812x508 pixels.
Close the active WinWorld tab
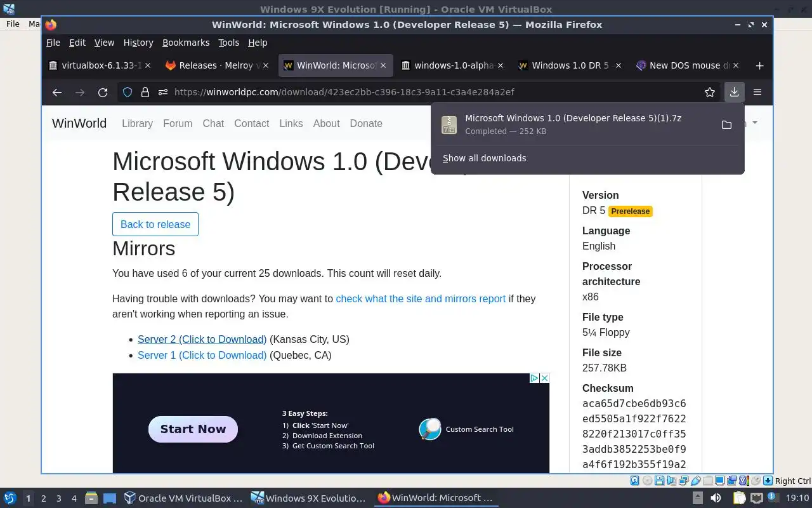pos(383,65)
